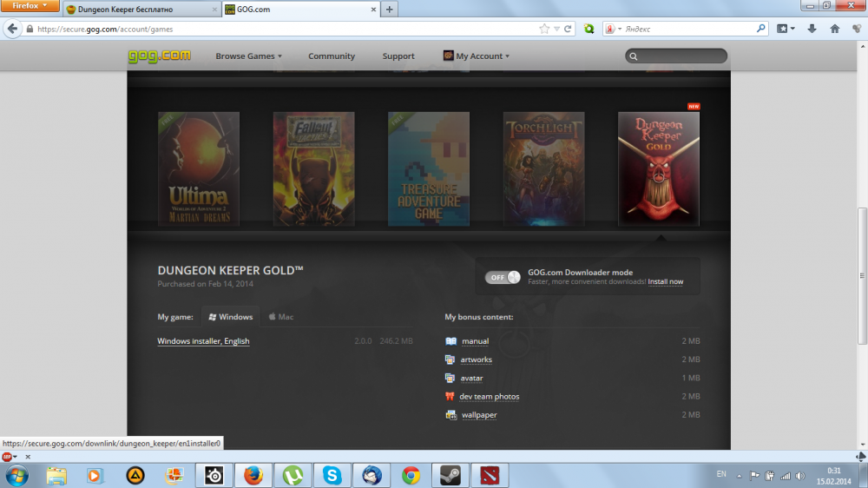Close the Dungeon Keeper бесплатно tab
Viewport: 868px width, 488px height.
tap(214, 10)
